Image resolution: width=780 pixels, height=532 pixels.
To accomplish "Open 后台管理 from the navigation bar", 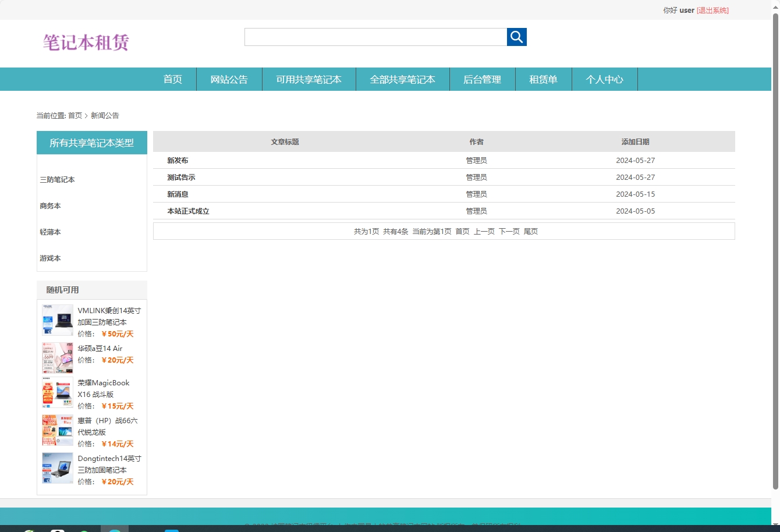I will coord(482,80).
